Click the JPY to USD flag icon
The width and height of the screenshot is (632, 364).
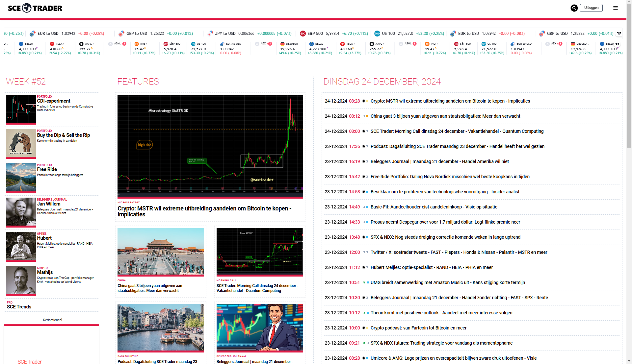pos(211,33)
